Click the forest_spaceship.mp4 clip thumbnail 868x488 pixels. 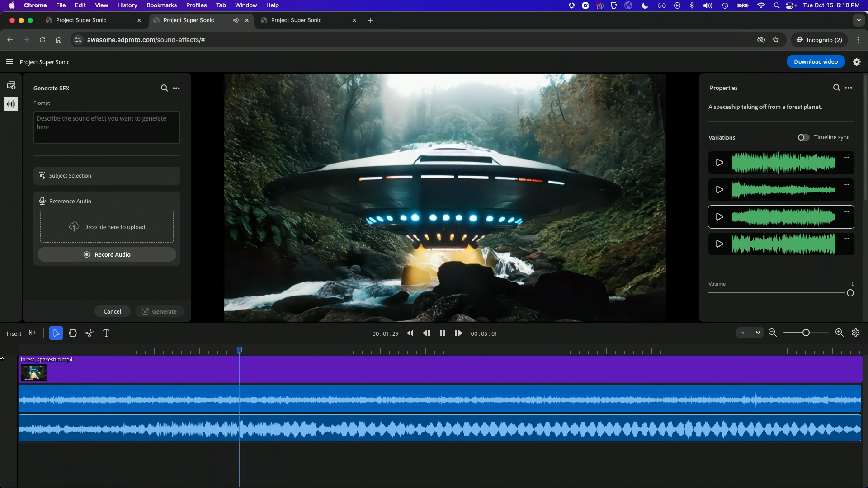tap(33, 373)
